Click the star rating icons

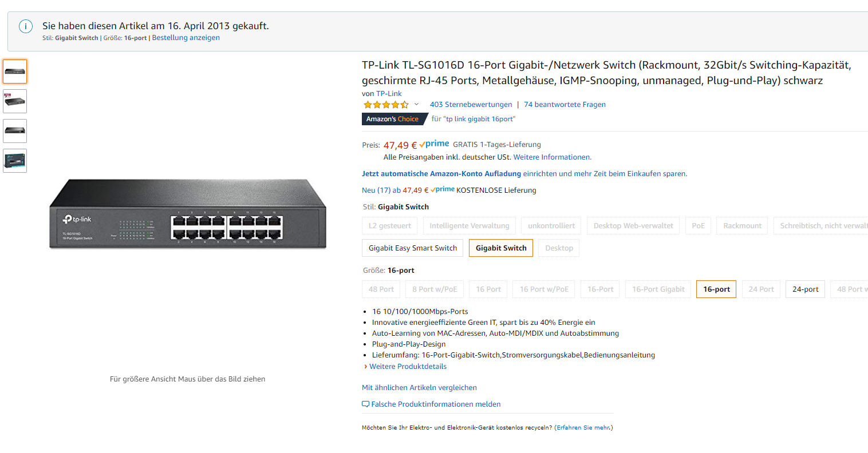[x=385, y=105]
